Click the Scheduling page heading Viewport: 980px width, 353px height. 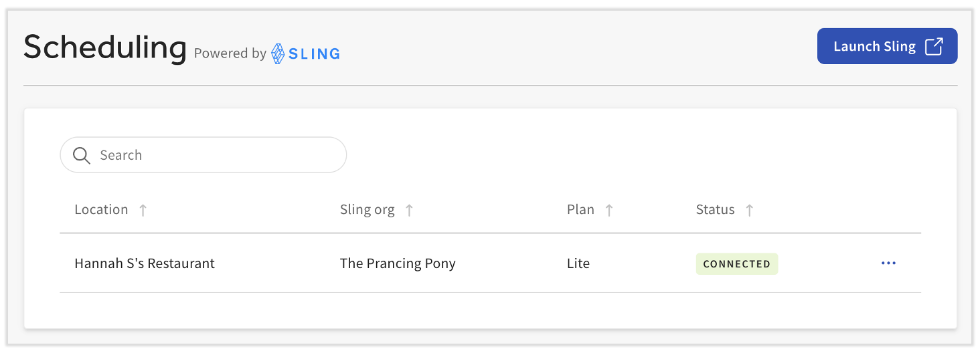tap(105, 48)
